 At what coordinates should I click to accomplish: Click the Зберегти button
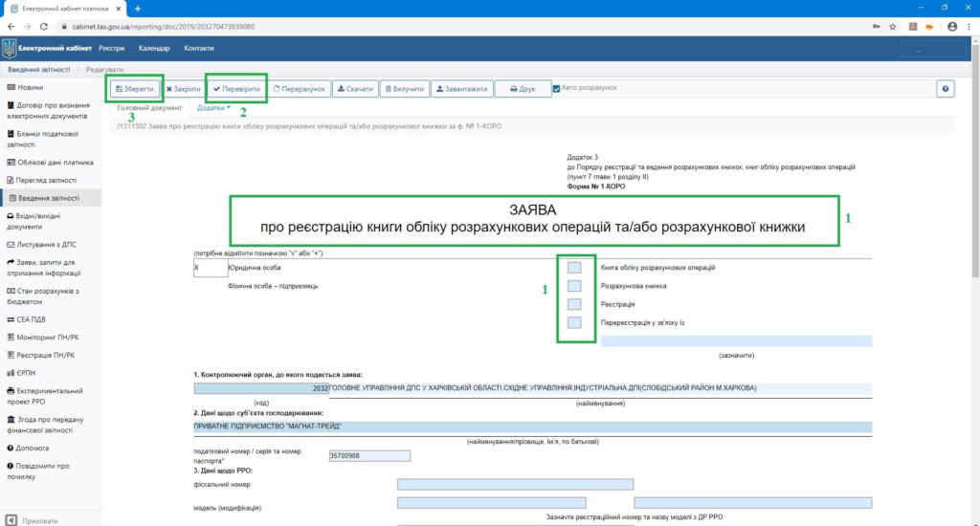pyautogui.click(x=134, y=89)
